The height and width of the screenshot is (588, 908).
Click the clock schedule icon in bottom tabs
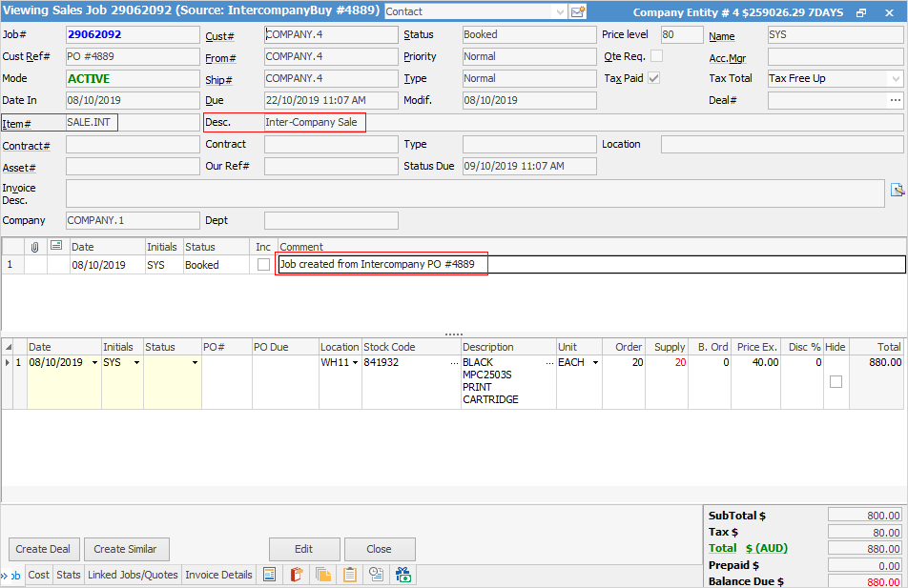(x=377, y=575)
